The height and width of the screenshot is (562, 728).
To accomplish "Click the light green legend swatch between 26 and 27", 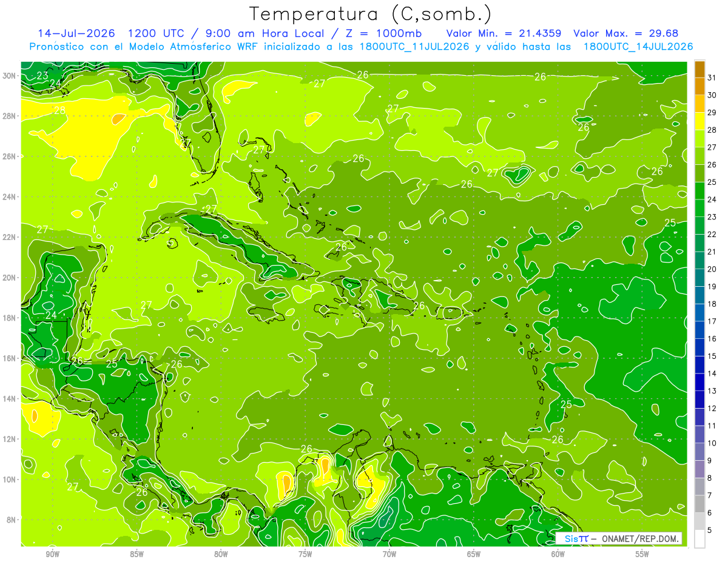I will click(x=699, y=156).
